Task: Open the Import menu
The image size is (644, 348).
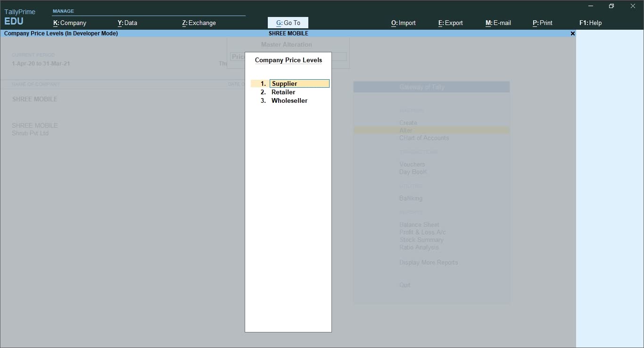Action: pos(403,22)
